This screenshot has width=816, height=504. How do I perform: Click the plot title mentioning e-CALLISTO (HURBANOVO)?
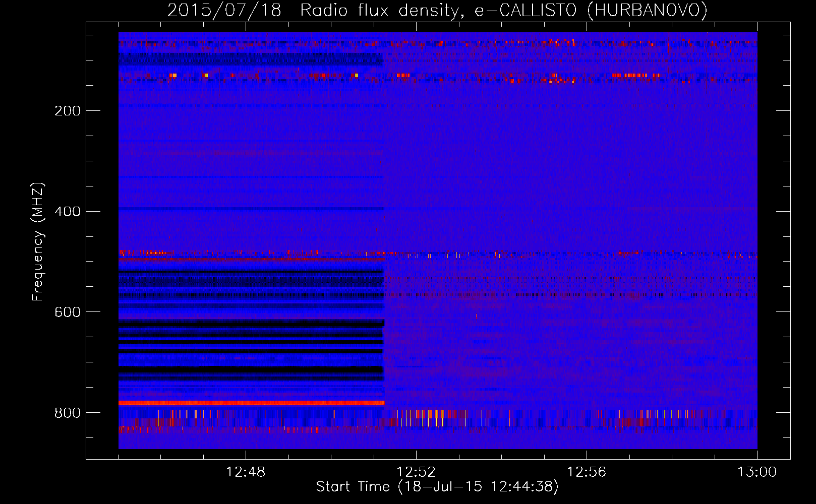pos(437,10)
